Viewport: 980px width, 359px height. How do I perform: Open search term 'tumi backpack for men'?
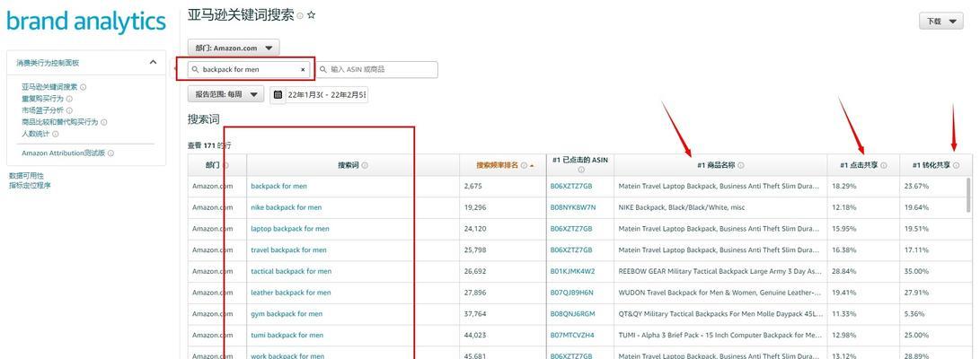coord(287,335)
